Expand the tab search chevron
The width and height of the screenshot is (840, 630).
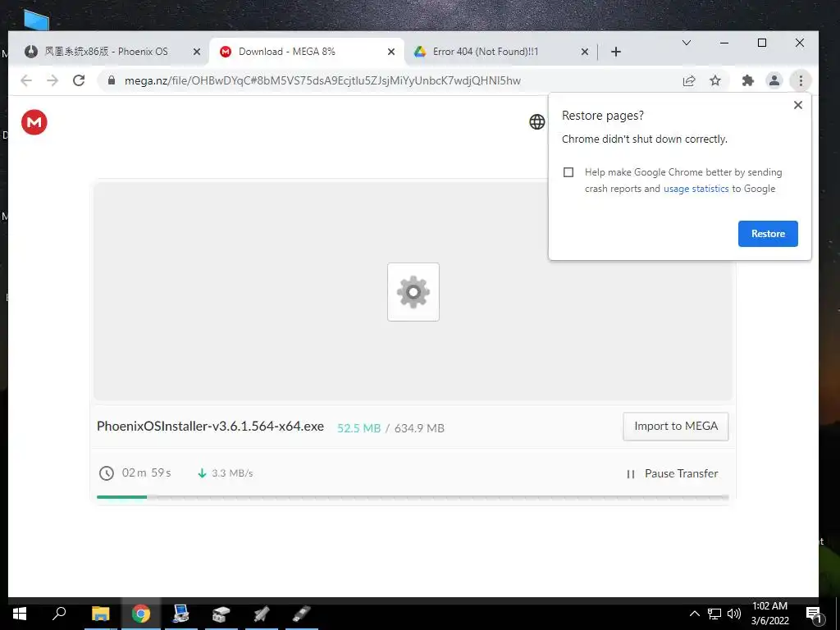coord(687,43)
